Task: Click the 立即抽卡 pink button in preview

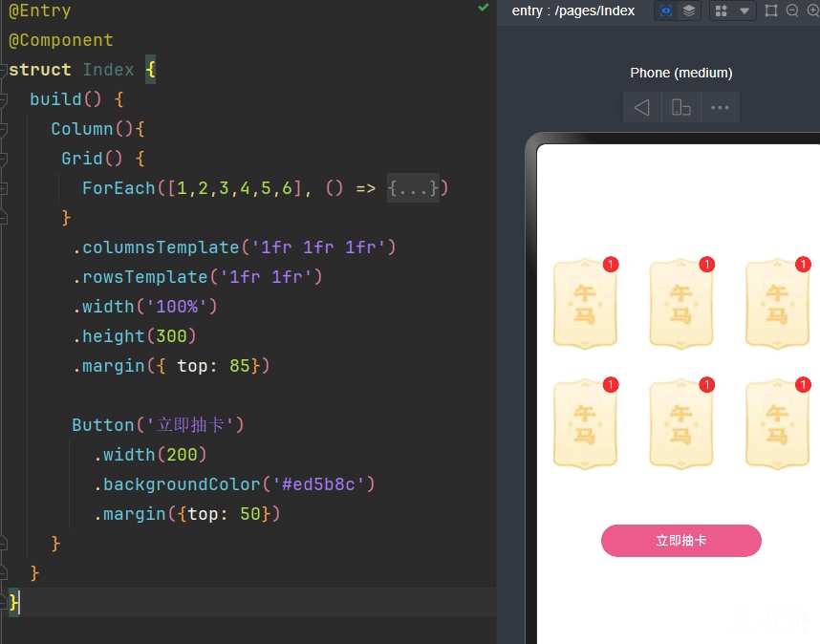Action: tap(680, 541)
